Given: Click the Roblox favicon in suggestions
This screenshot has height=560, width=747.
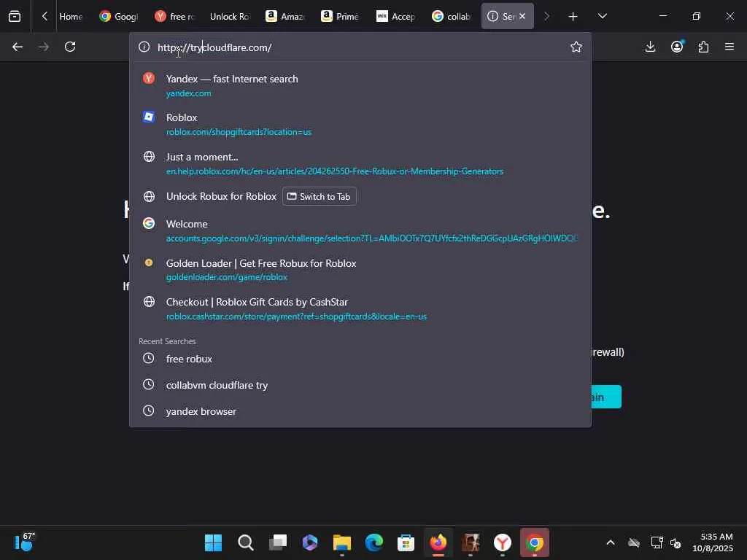Looking at the screenshot, I should [149, 117].
